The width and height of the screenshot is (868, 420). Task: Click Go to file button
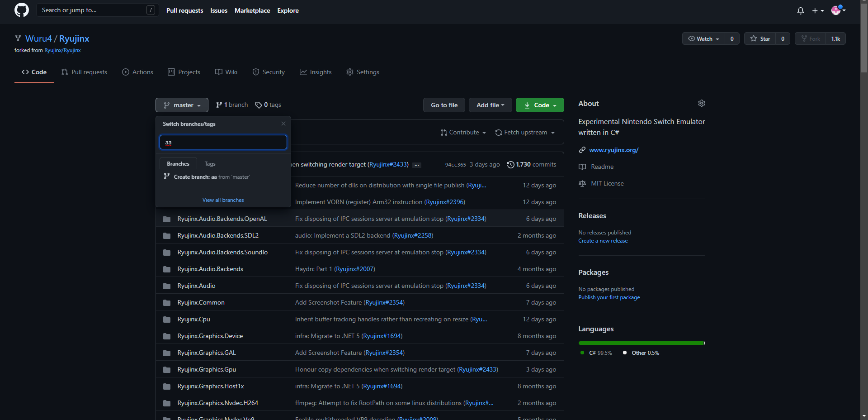click(x=444, y=105)
